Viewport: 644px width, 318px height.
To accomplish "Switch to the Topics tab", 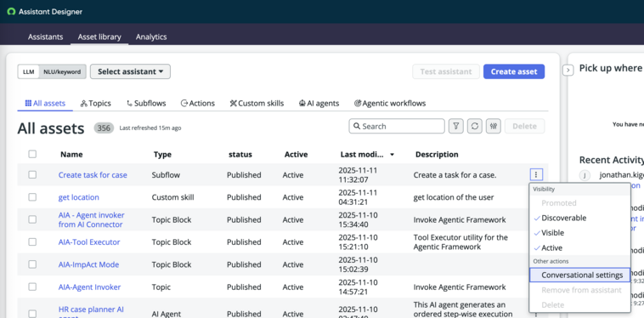I will click(x=96, y=103).
